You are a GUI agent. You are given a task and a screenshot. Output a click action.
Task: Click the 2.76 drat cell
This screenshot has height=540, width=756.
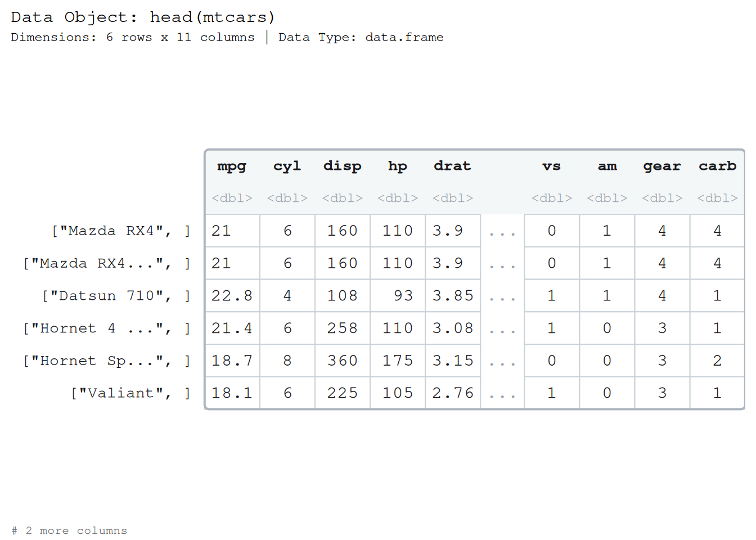tap(453, 393)
